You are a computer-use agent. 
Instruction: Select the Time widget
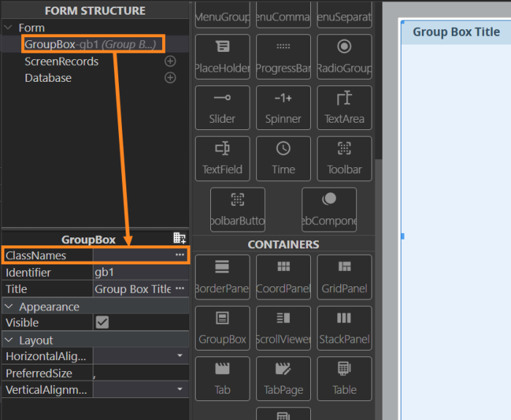tap(283, 158)
